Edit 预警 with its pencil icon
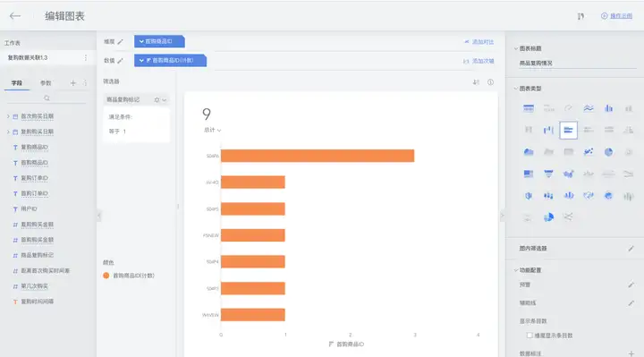 click(x=631, y=285)
